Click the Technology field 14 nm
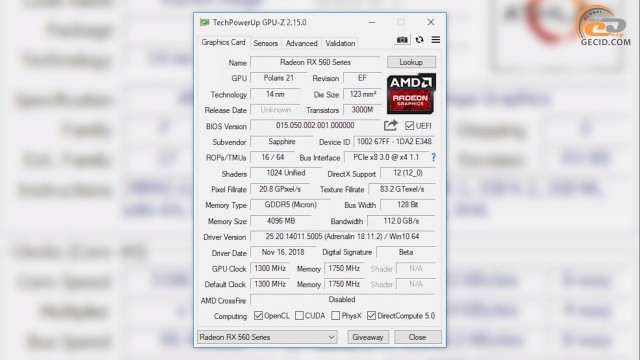The image size is (640, 360). point(275,94)
